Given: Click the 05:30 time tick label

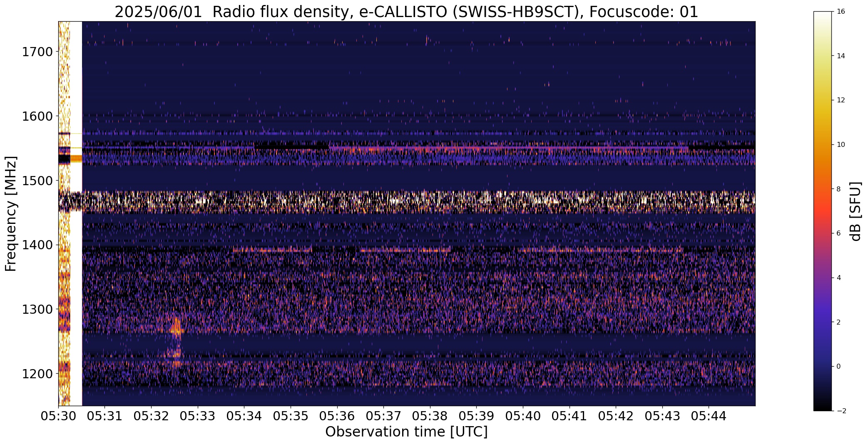Looking at the screenshot, I should (x=58, y=416).
